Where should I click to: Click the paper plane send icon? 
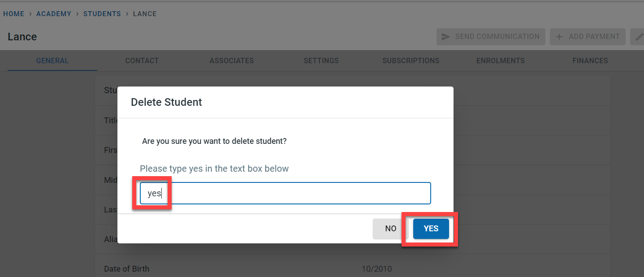pyautogui.click(x=445, y=37)
